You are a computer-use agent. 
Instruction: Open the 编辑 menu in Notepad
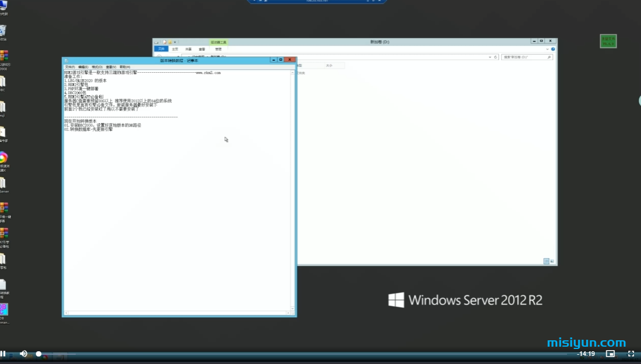pyautogui.click(x=83, y=67)
